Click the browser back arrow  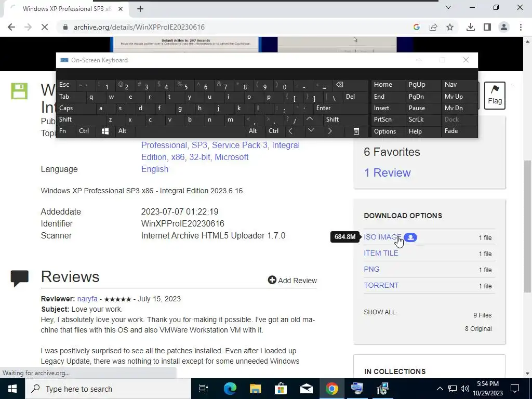tap(11, 27)
